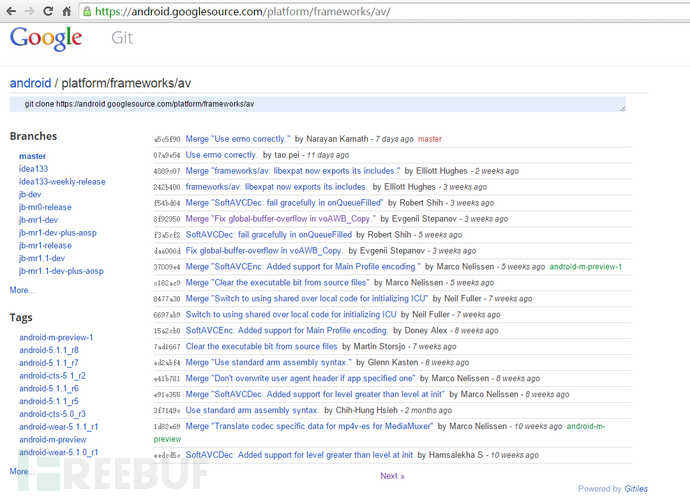690x498 pixels.
Task: Reload the page with the refresh icon
Action: coord(47,12)
